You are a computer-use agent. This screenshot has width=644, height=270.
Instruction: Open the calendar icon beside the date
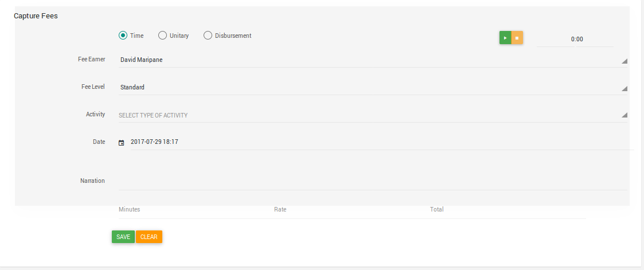(121, 143)
